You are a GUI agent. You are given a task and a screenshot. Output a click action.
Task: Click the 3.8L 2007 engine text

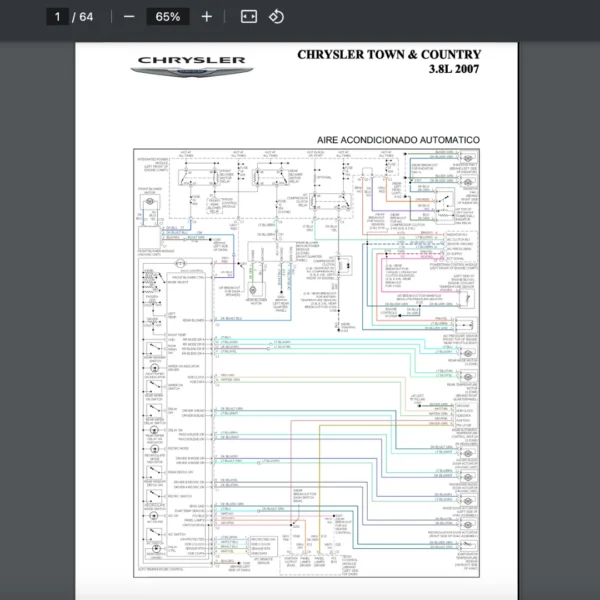[454, 71]
